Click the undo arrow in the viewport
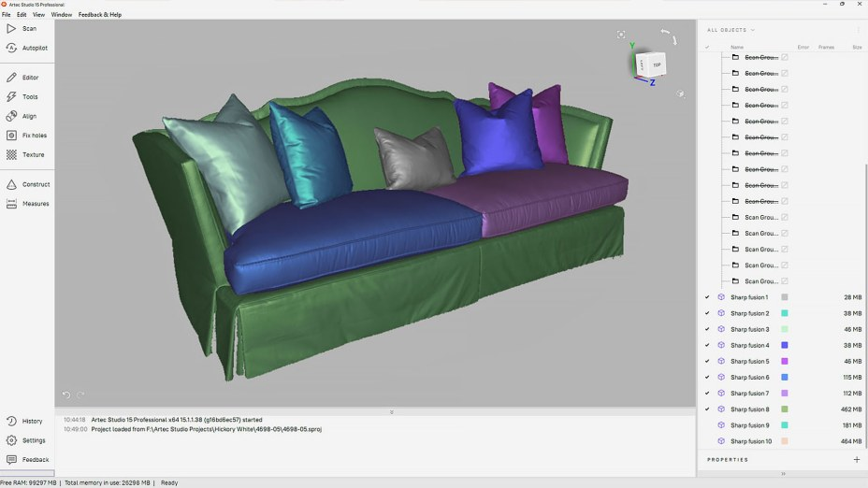 click(66, 395)
